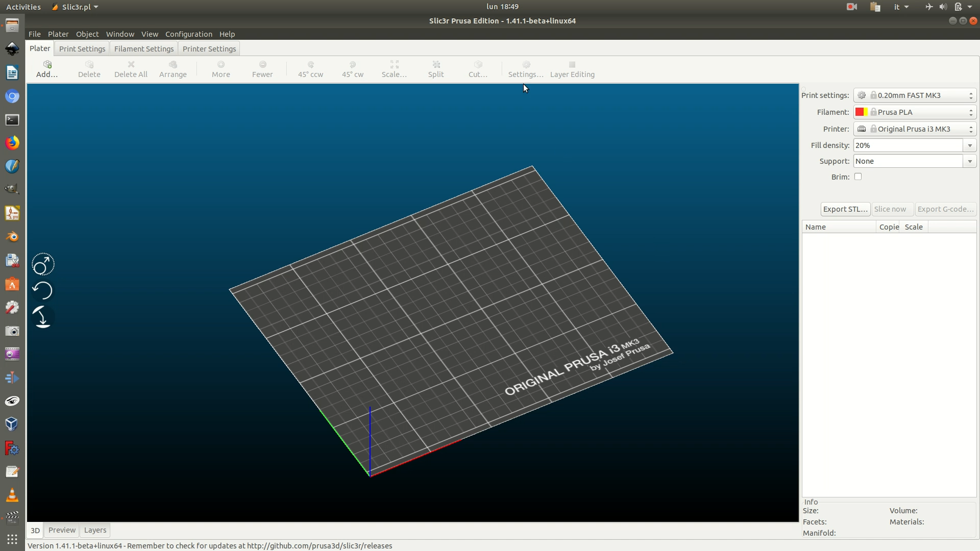Switch to the Print Settings tab
This screenshot has width=980, height=551.
point(82,49)
